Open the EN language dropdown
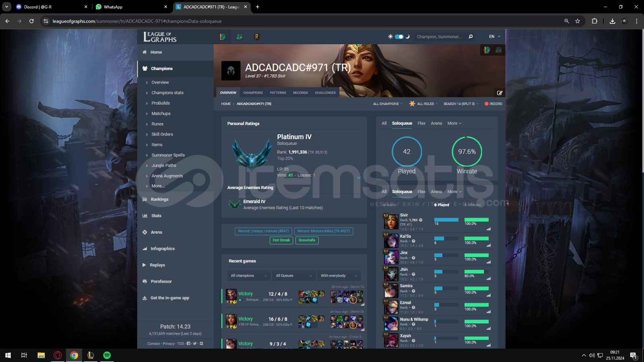Viewport: 644px width, 362px height. click(x=495, y=37)
